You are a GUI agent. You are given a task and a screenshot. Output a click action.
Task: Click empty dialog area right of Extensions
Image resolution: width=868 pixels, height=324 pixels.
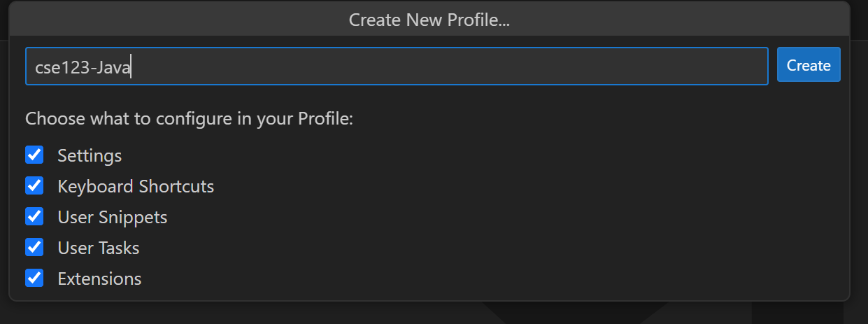click(x=490, y=279)
